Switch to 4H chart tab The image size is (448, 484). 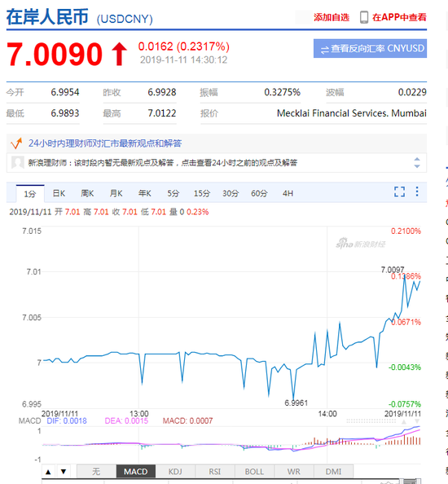tap(288, 194)
